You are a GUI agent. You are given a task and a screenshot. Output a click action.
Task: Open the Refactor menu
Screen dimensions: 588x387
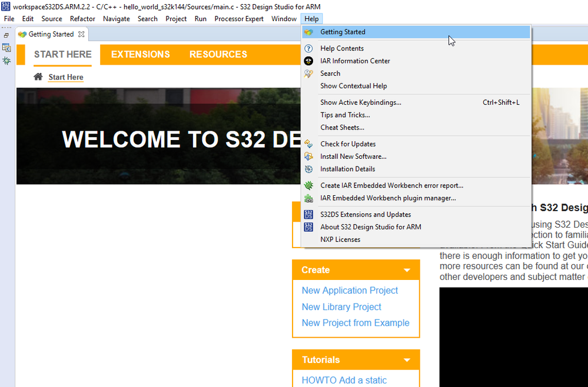pos(82,19)
